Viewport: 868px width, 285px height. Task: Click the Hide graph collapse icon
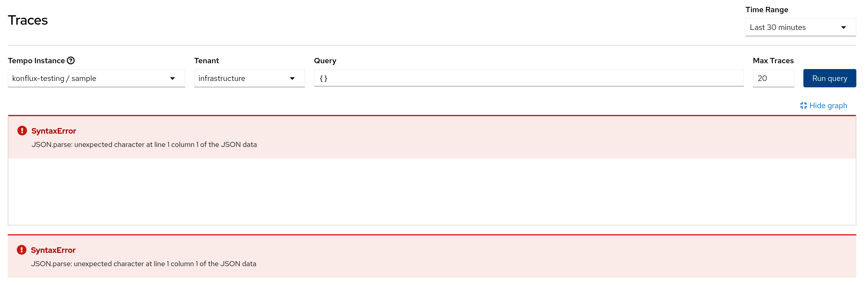pos(803,105)
